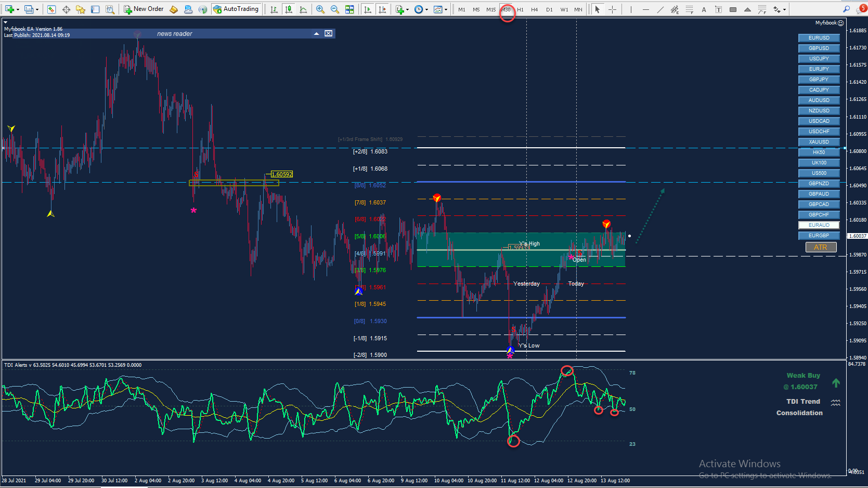Select the Crosshair tool
The image size is (868, 488).
pyautogui.click(x=613, y=9)
